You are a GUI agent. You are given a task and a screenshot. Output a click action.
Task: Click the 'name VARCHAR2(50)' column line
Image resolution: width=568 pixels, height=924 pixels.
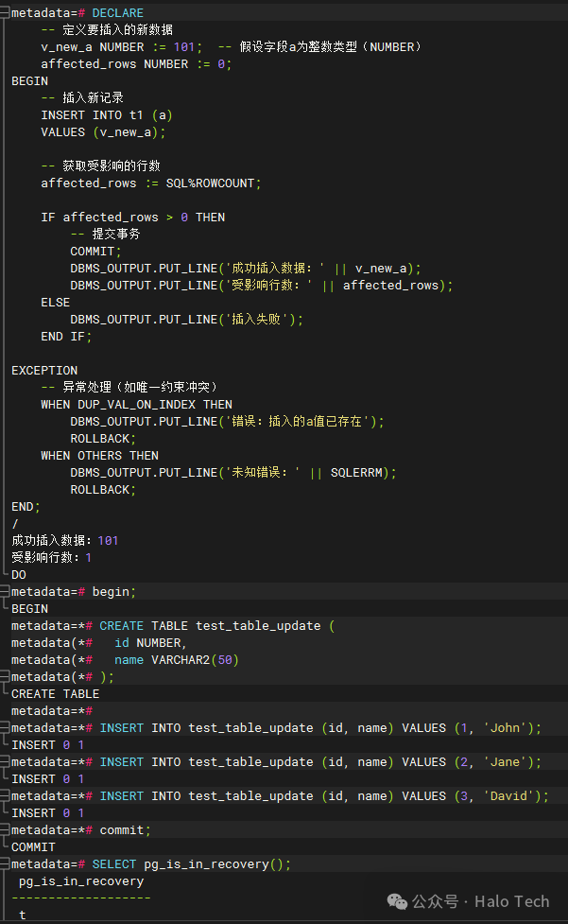177,660
